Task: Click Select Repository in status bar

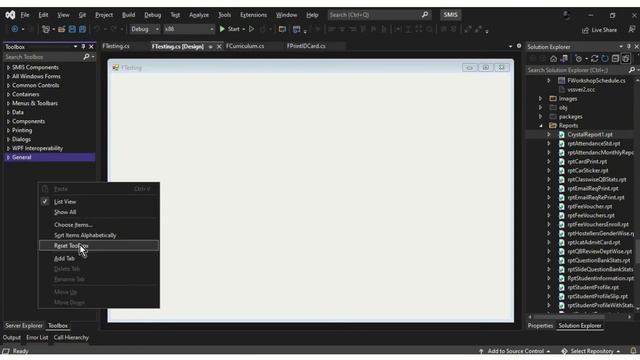Action: click(591, 351)
